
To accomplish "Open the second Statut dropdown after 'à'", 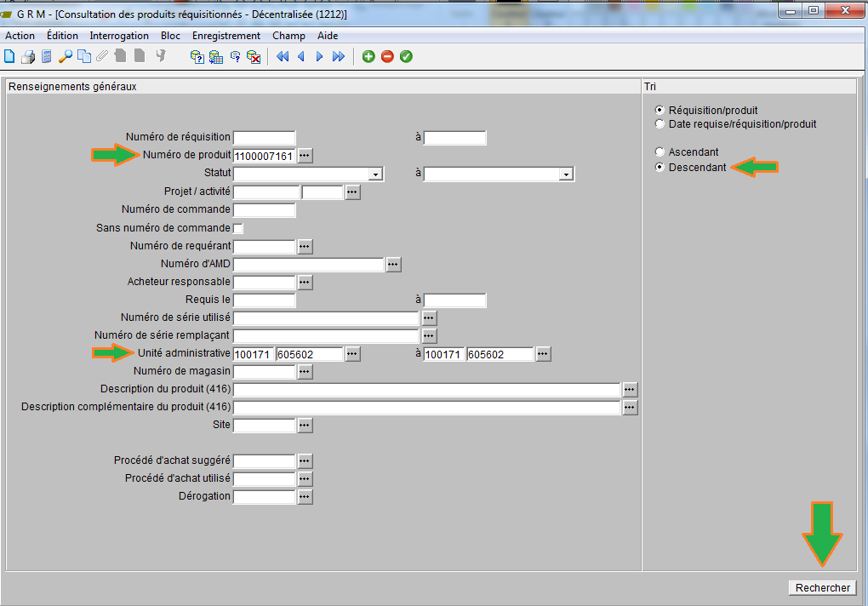I will click(565, 174).
